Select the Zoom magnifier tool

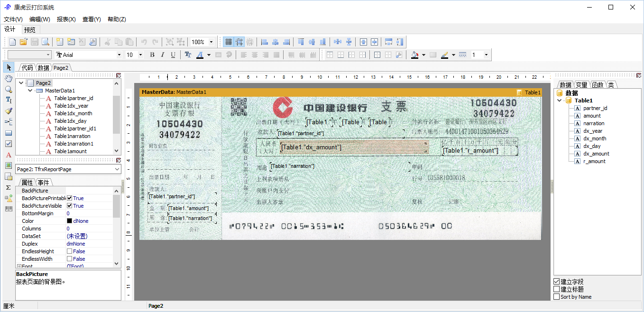click(9, 89)
